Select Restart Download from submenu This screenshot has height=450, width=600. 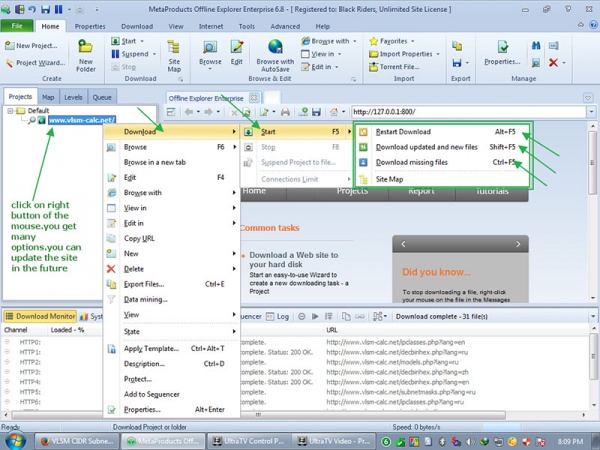403,131
